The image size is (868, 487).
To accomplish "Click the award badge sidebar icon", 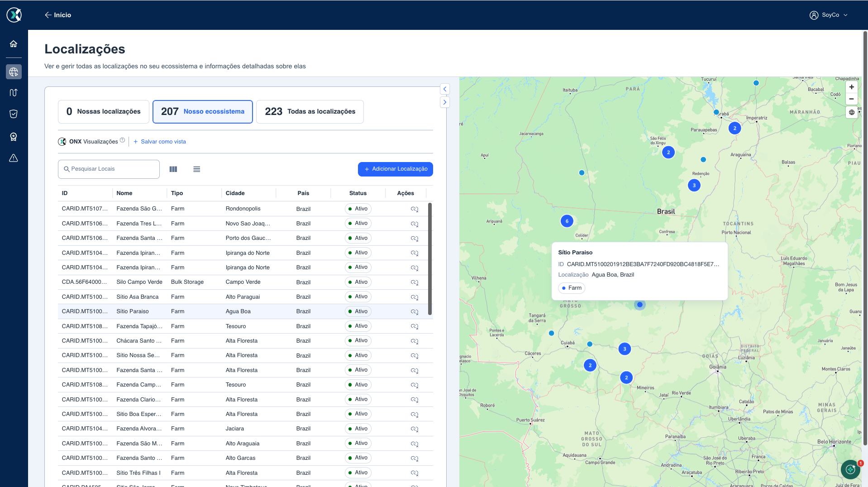I will click(14, 137).
